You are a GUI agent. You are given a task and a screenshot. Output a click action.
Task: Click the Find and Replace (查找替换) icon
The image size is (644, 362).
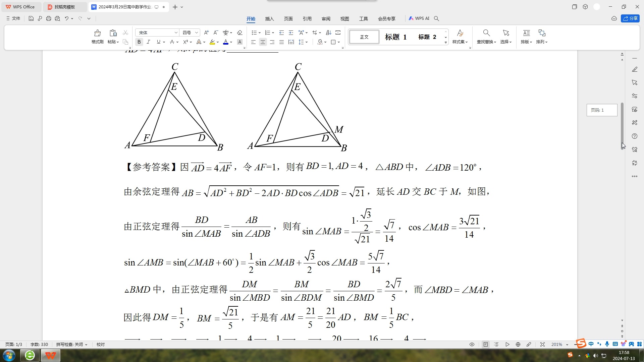tap(486, 33)
